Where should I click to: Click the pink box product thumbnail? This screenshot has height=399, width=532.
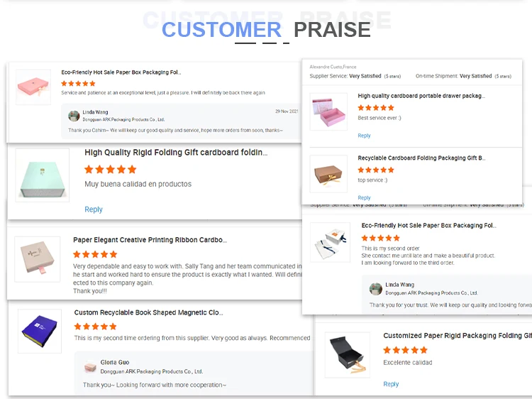click(x=33, y=87)
